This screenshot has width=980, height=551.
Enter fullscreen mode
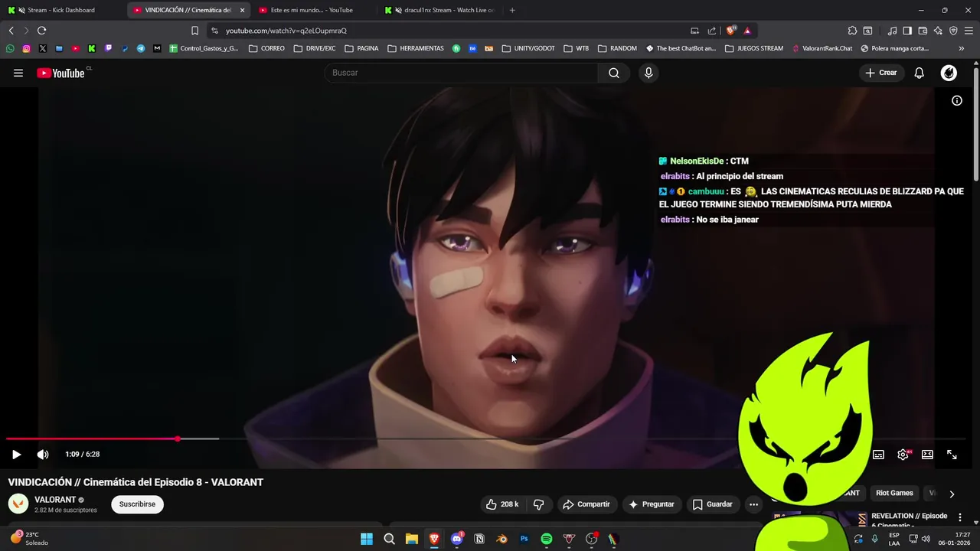coord(952,454)
